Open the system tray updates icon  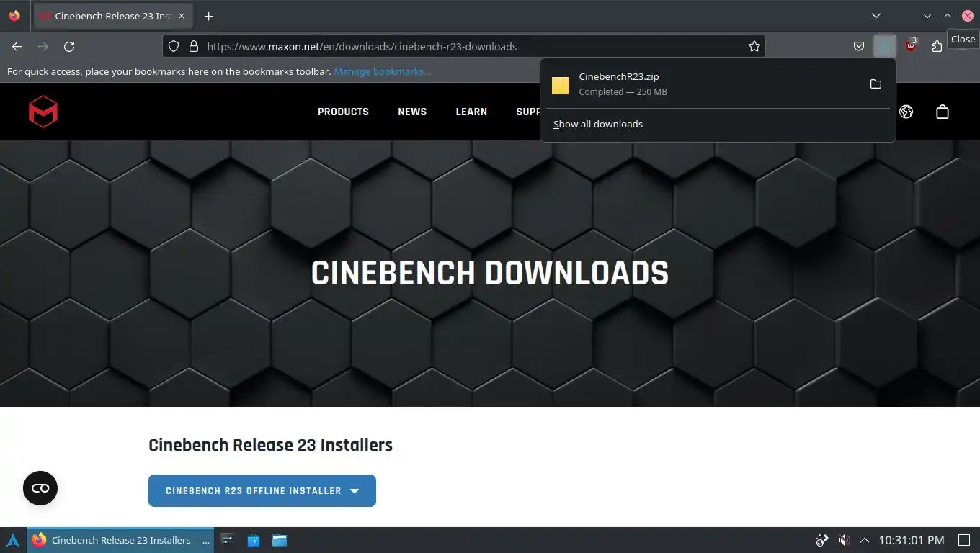(x=822, y=540)
